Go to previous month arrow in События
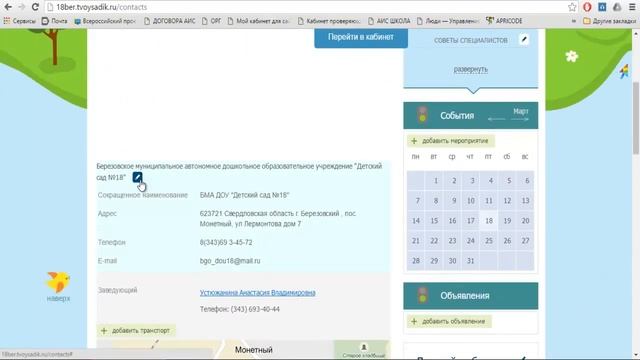The image size is (640, 360). tap(496, 119)
